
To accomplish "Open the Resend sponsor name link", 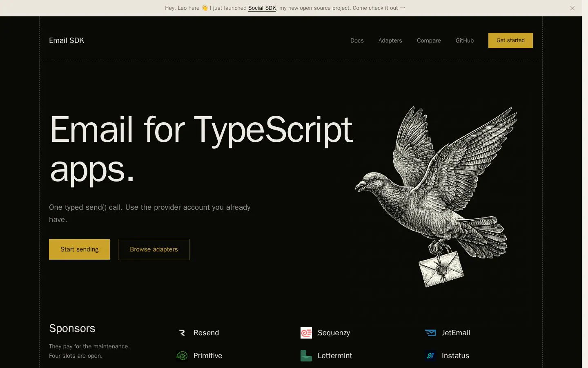I will click(206, 333).
